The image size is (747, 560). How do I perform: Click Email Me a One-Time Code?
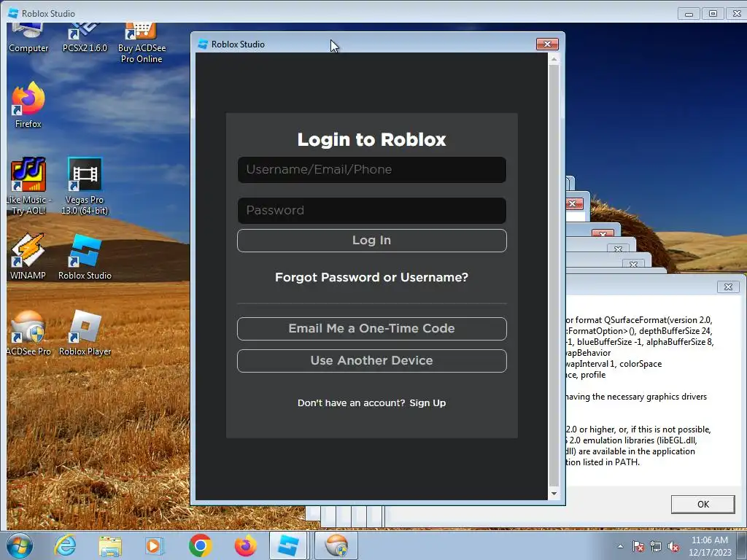point(371,329)
